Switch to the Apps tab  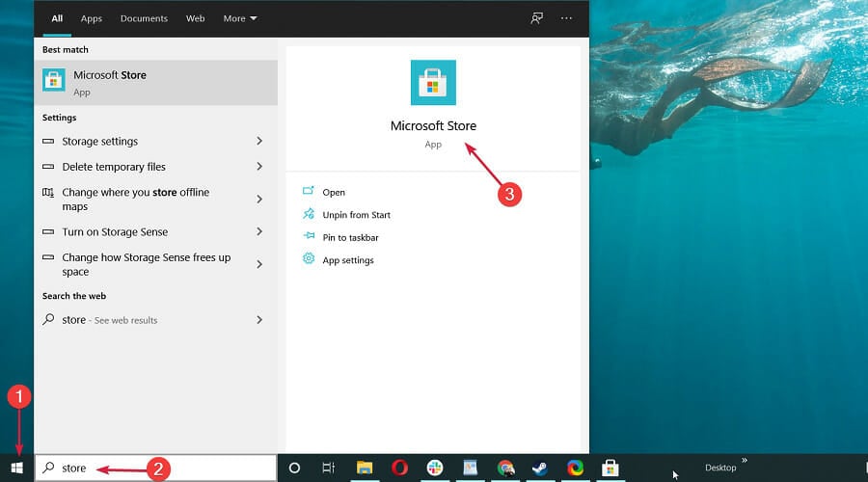click(92, 18)
